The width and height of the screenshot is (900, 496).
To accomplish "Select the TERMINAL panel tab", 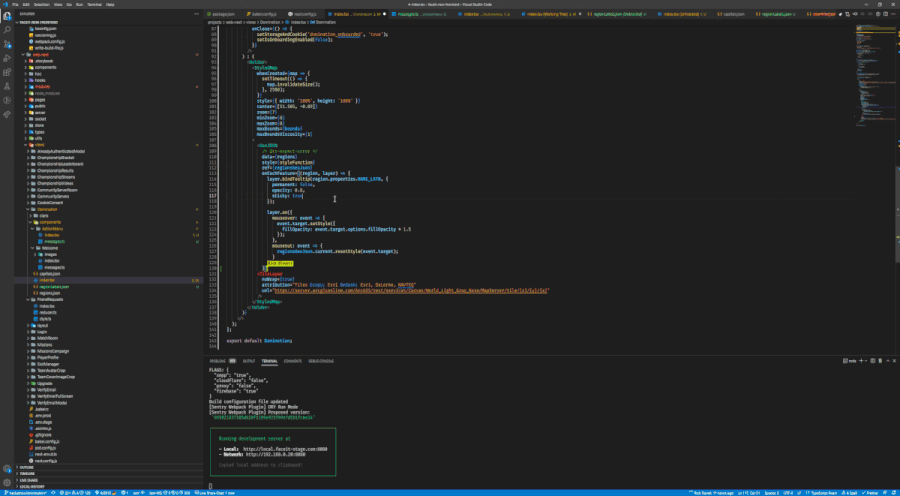I will (x=269, y=361).
